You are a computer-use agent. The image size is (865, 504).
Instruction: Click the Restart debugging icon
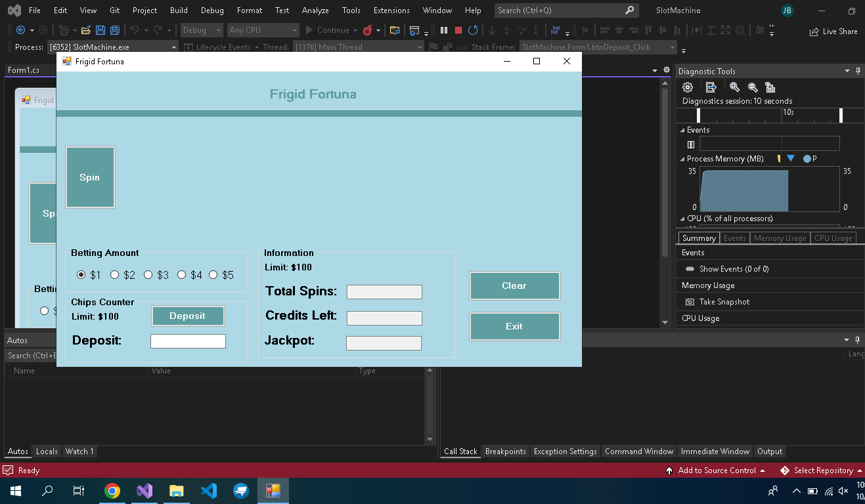pyautogui.click(x=472, y=30)
